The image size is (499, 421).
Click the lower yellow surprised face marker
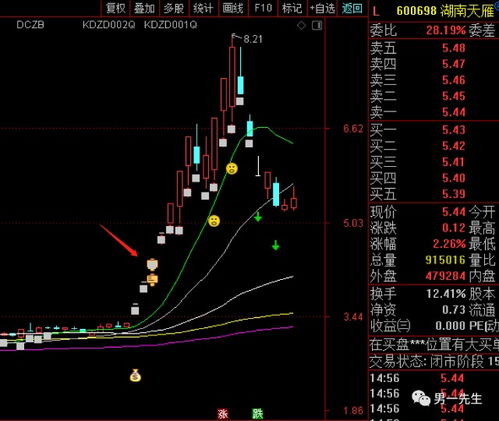pos(214,221)
